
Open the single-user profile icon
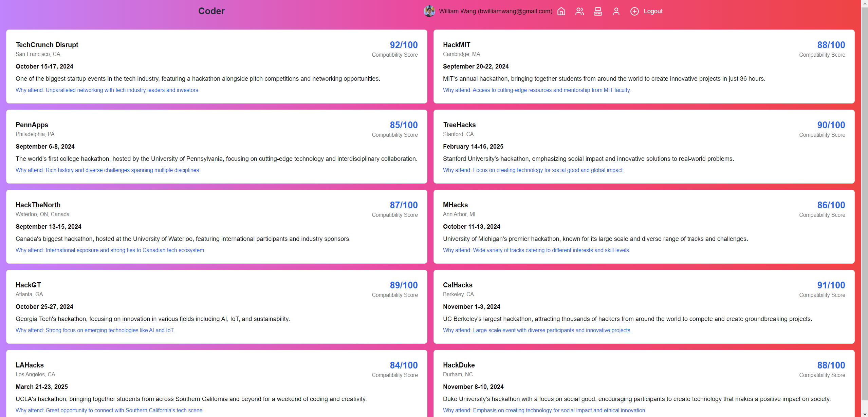click(616, 11)
